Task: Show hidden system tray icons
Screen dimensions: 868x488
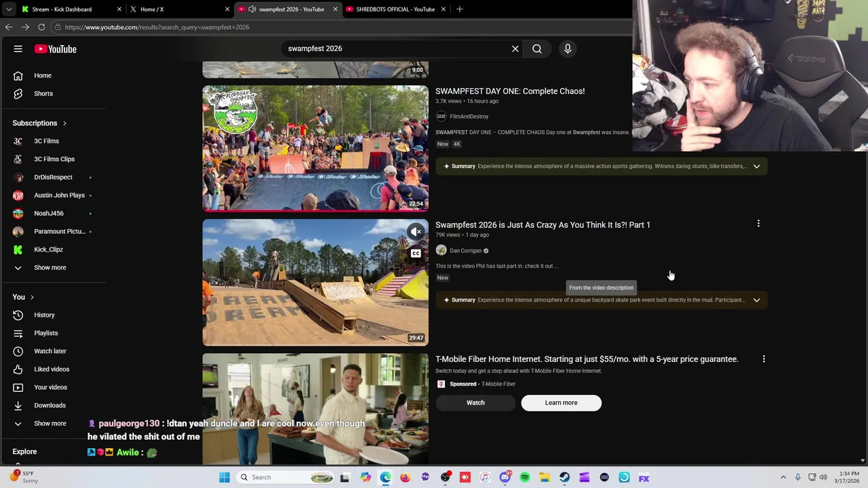Action: pos(783,477)
